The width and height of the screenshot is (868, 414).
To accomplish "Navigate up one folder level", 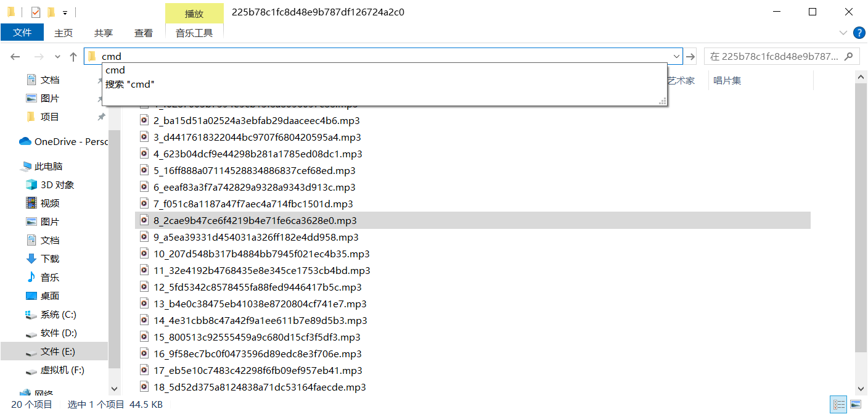I will (73, 56).
